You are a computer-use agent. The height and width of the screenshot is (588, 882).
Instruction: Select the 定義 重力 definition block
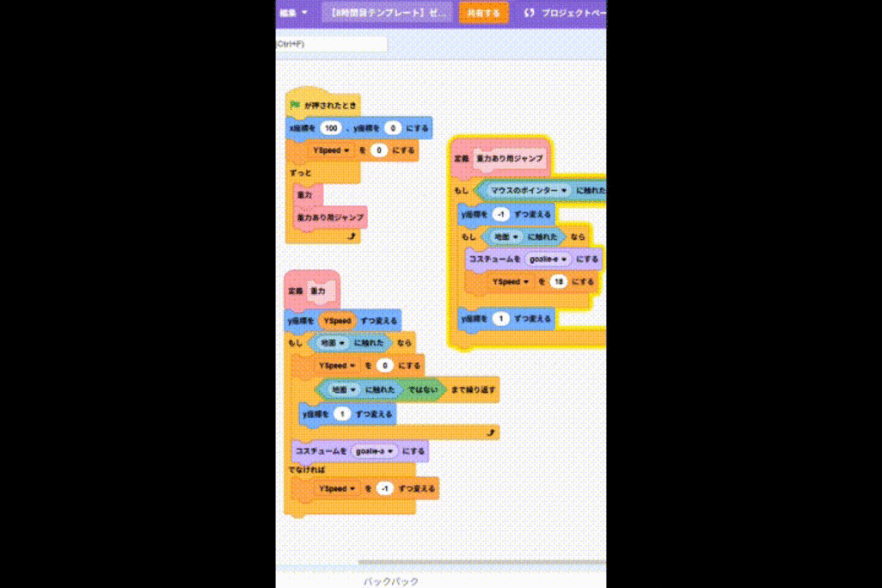point(295,291)
